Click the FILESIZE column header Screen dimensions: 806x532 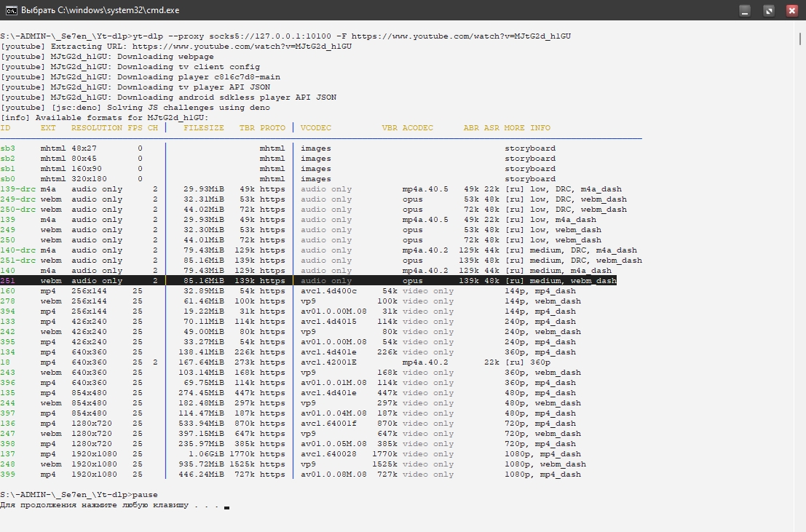[x=204, y=128]
